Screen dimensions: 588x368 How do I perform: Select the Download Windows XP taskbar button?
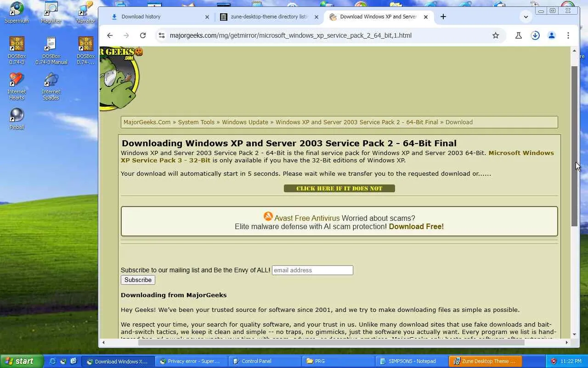click(118, 361)
